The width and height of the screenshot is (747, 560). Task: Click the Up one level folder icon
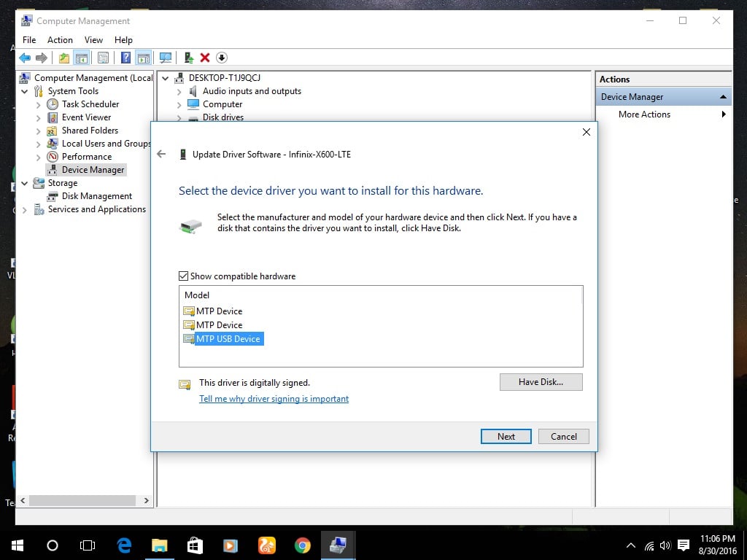pos(64,58)
